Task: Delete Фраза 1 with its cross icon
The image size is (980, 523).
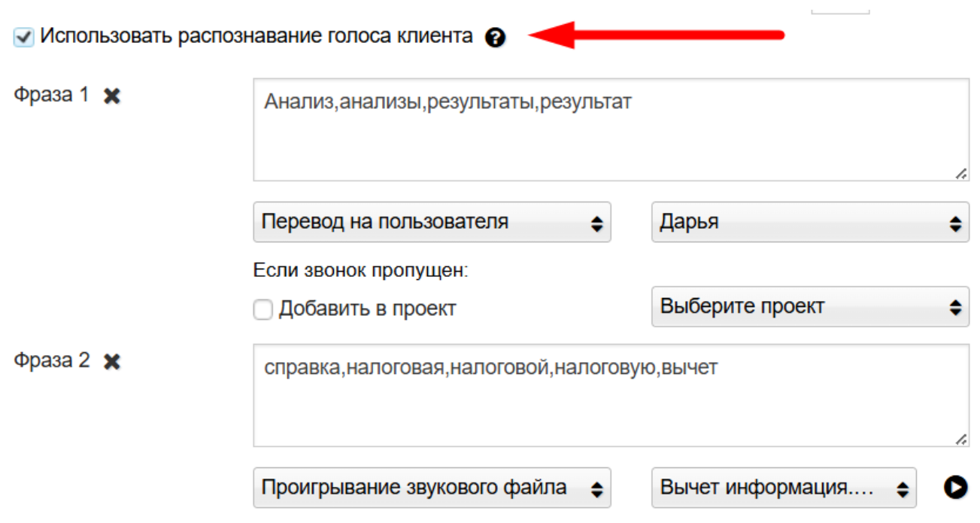Action: 112,96
